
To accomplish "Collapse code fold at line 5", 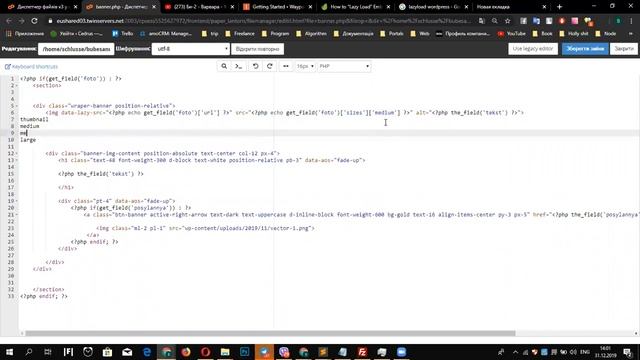I will (16, 106).
